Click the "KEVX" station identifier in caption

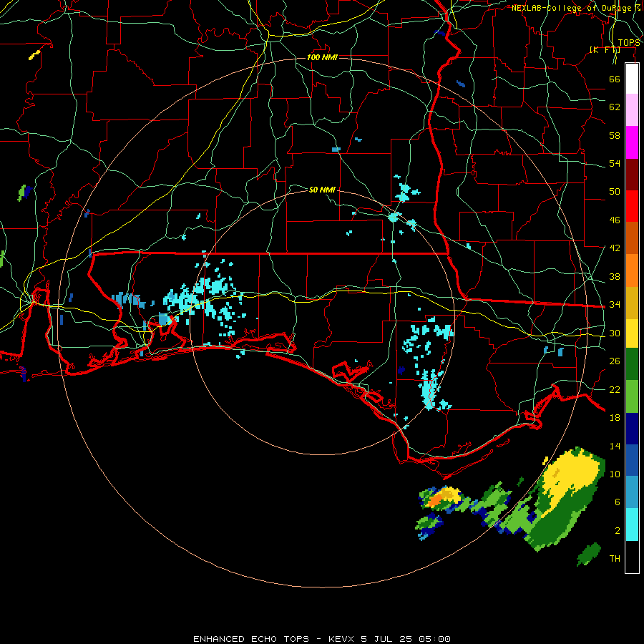(x=342, y=639)
